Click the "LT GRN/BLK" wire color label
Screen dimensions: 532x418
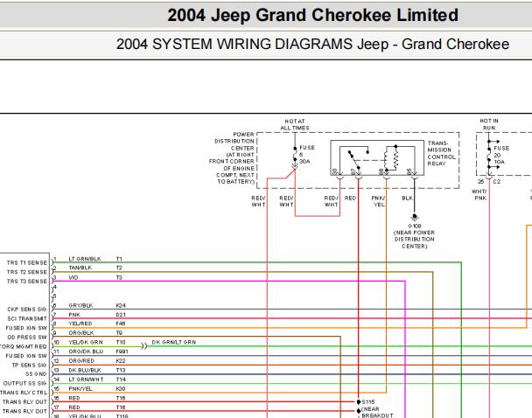click(85, 259)
